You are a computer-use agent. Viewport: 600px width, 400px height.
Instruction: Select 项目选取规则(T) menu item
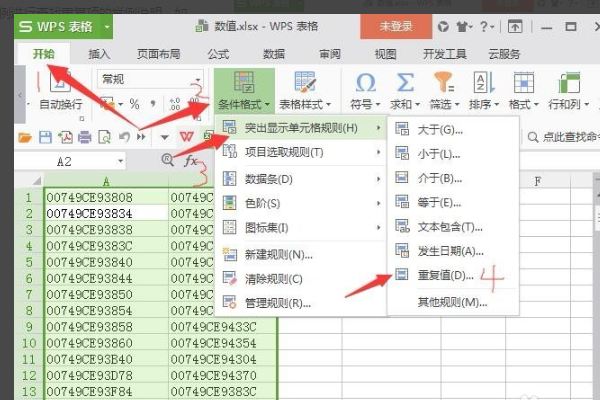(x=300, y=152)
